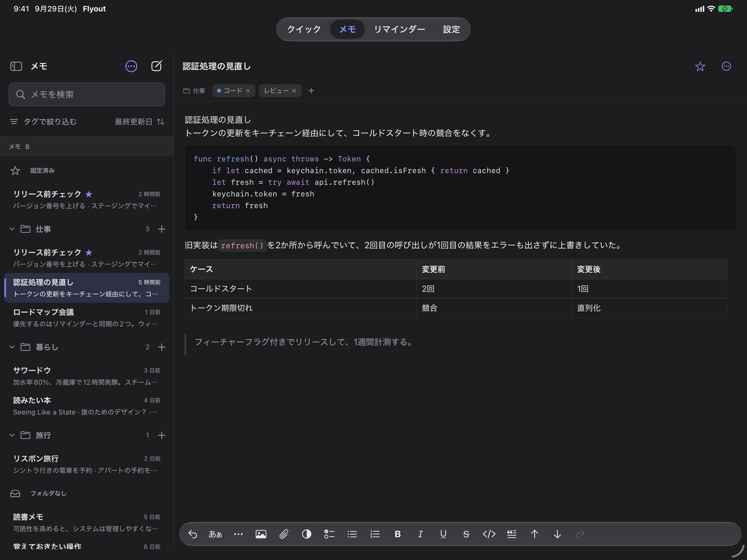This screenshot has height=560, width=747.
Task: Collapse the 旅行 folder
Action: pos(12,435)
